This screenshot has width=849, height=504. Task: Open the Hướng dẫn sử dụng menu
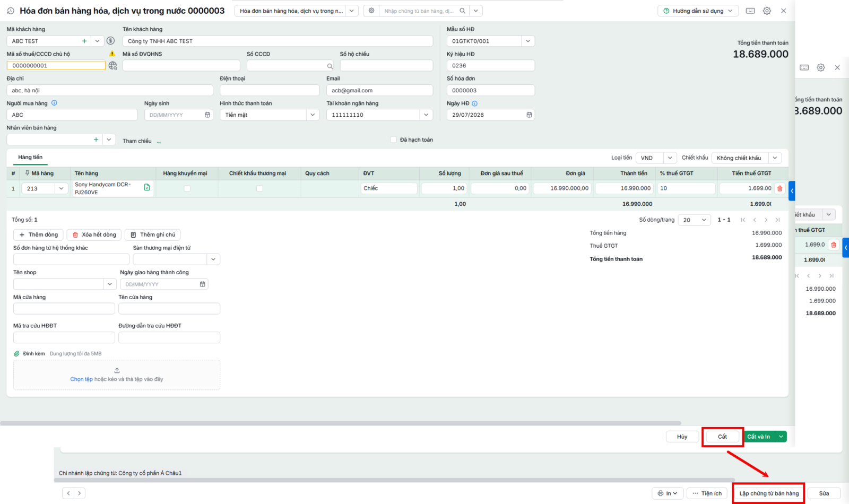coord(698,11)
